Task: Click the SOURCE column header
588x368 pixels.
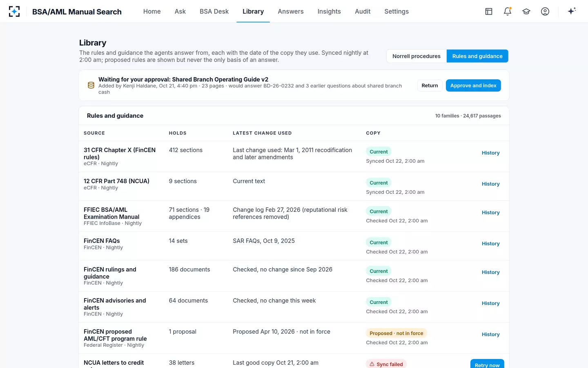Action: coord(94,133)
